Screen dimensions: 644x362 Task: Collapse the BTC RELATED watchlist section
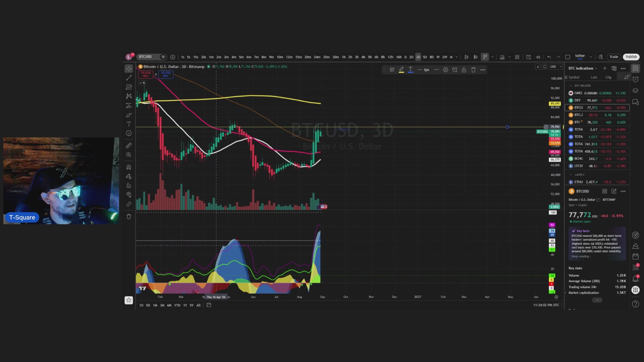571,86
